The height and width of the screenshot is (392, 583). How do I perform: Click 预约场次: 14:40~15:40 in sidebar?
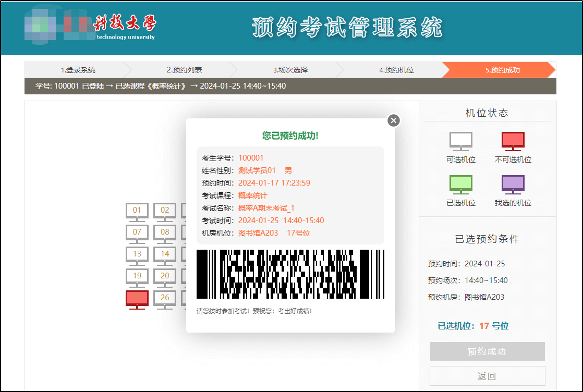tap(468, 280)
